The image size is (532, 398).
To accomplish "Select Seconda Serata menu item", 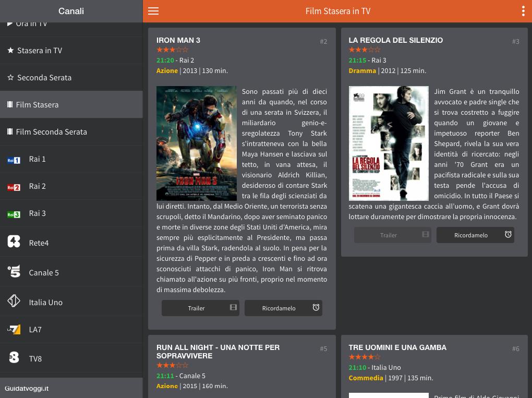I will pyautogui.click(x=71, y=78).
